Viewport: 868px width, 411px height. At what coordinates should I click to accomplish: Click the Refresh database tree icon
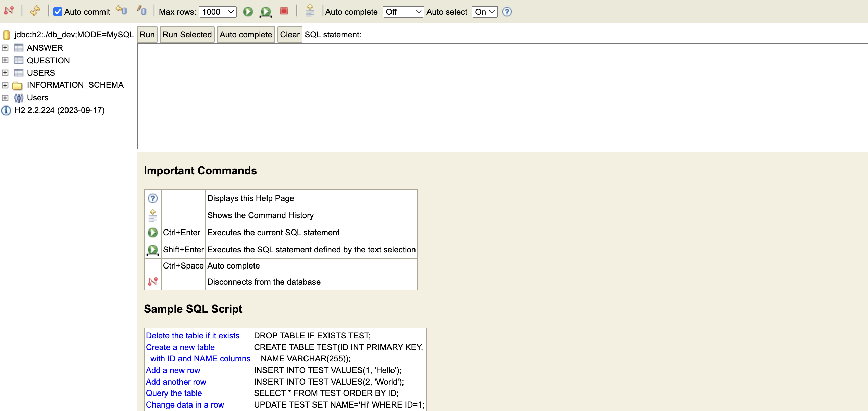coord(35,11)
